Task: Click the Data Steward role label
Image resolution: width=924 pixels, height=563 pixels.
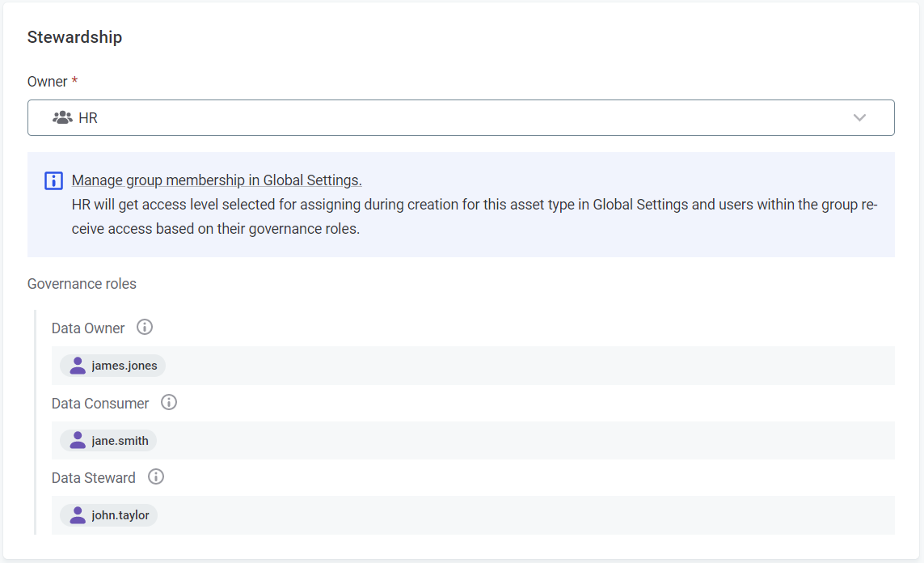Action: click(94, 477)
